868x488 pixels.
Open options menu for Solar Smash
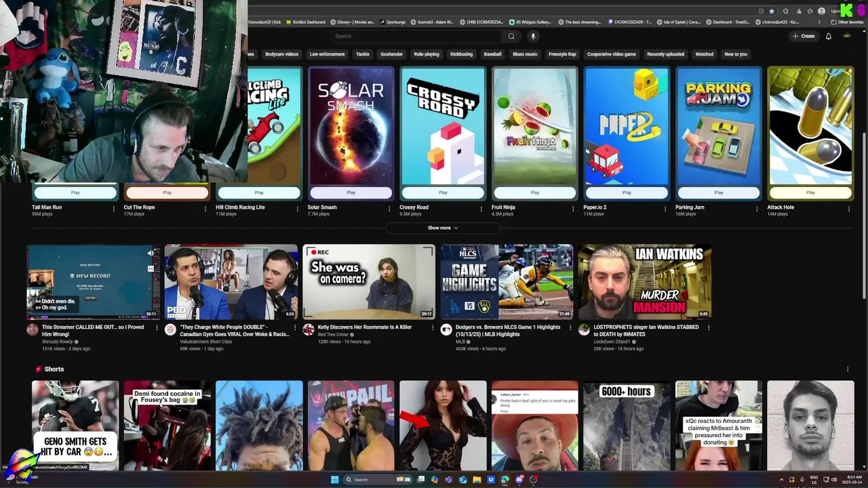point(389,209)
